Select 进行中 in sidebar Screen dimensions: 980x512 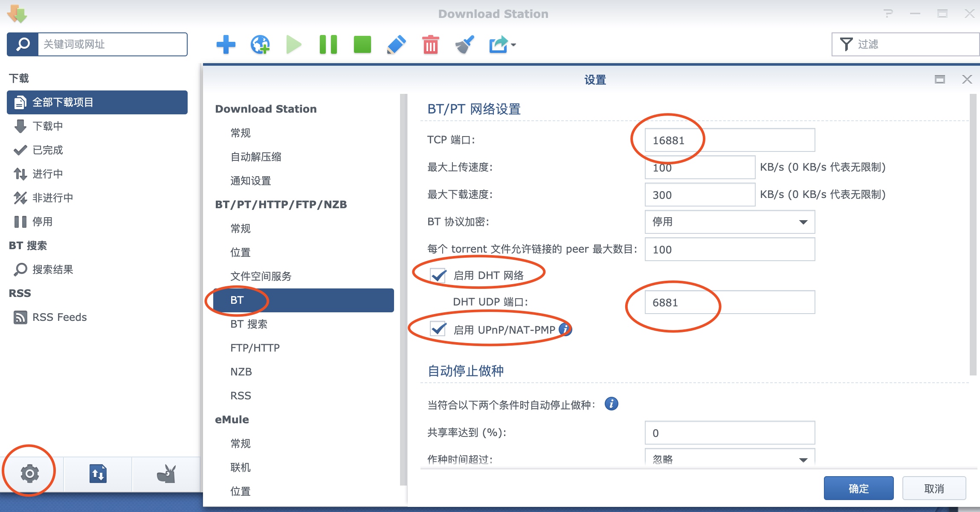(97, 174)
